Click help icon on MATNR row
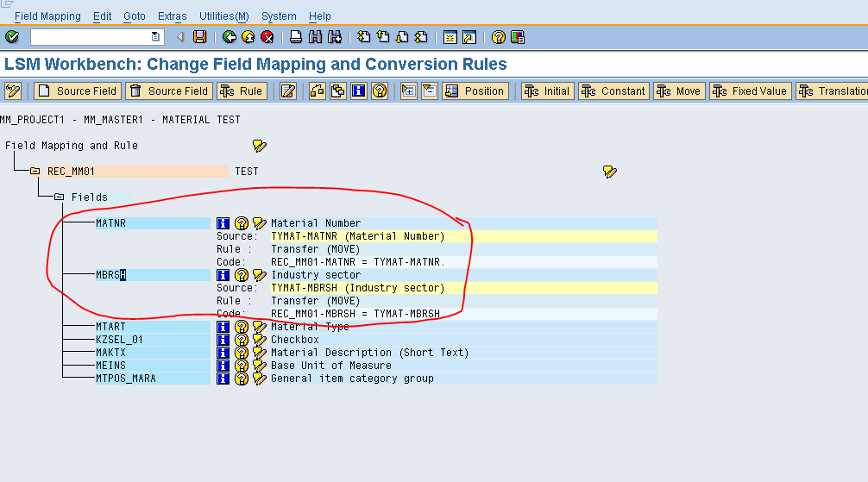The width and height of the screenshot is (868, 482). click(x=242, y=223)
